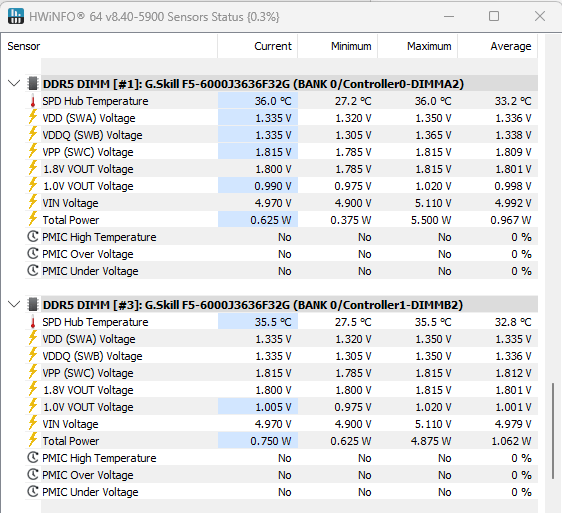
Task: Click the vertical scrollbar thumb
Action: click(x=553, y=431)
